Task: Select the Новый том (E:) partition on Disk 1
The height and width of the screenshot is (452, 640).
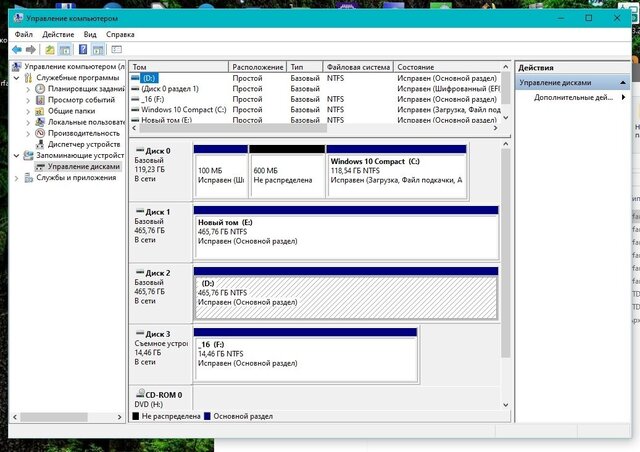Action: [345, 232]
